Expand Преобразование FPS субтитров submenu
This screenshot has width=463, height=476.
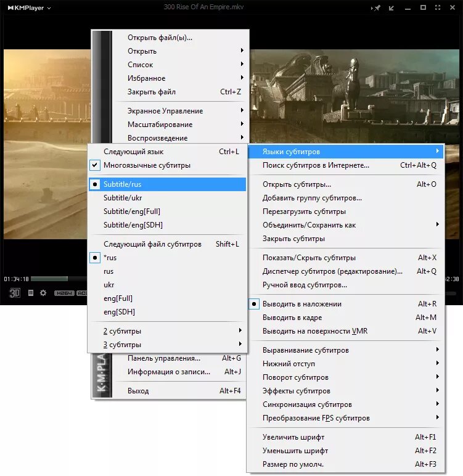click(x=345, y=418)
